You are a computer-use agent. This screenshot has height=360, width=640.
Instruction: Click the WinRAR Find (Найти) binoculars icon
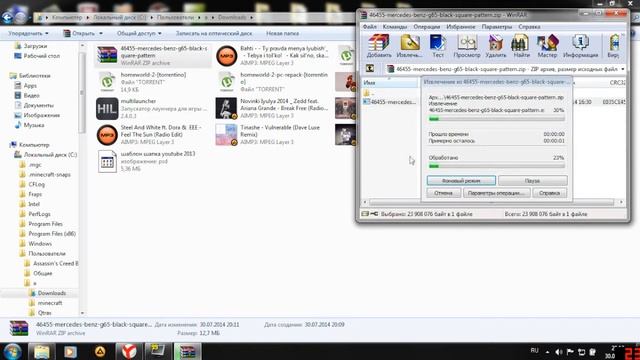520,46
